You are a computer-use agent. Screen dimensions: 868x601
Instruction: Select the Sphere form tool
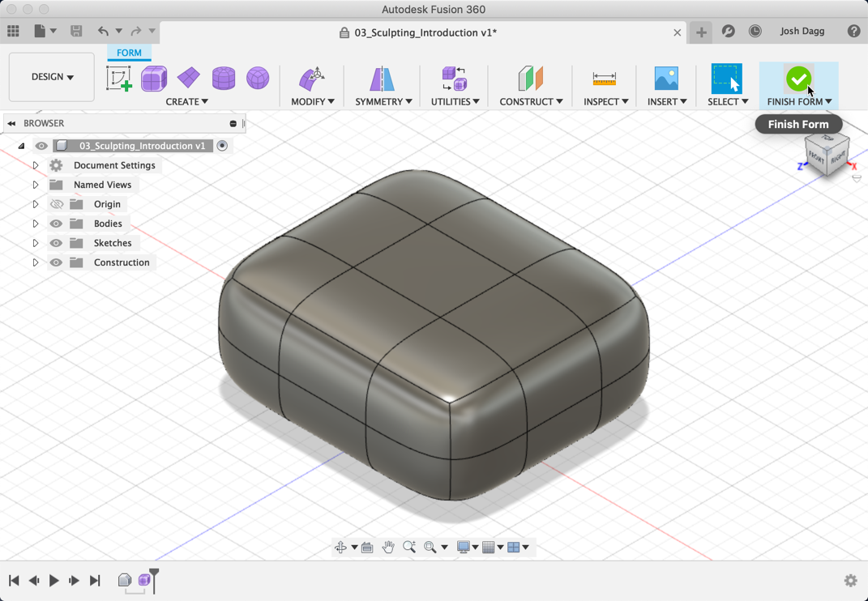[x=258, y=78]
